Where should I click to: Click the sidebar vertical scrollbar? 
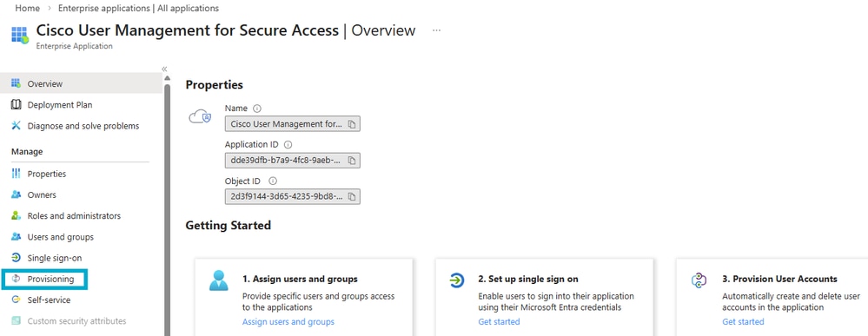[x=167, y=209]
